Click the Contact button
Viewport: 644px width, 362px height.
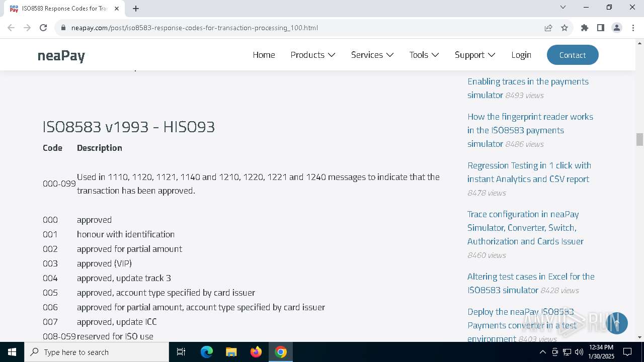pos(573,55)
